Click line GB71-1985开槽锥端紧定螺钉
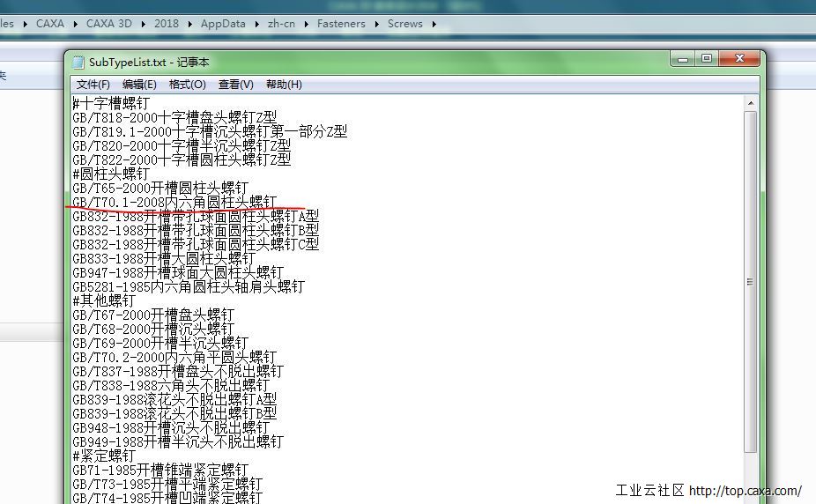This screenshot has height=504, width=816. [160, 470]
